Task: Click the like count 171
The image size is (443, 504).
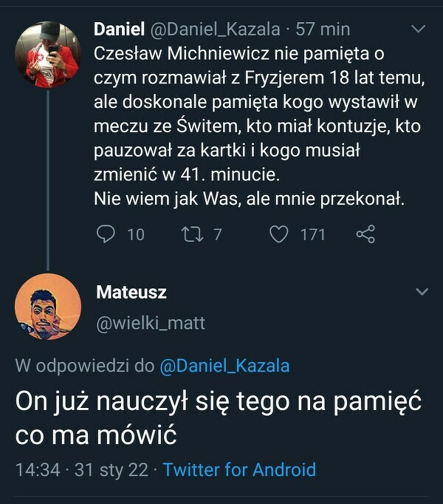Action: click(x=312, y=234)
